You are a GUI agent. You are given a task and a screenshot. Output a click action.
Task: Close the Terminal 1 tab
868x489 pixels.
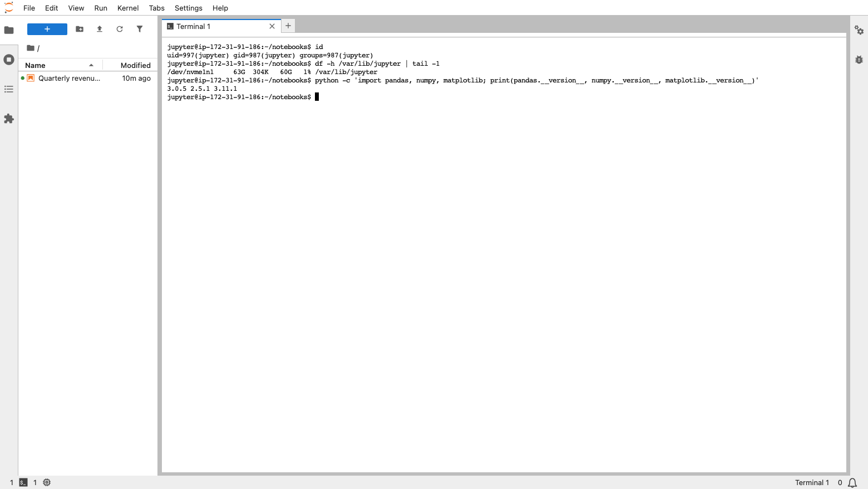(x=272, y=26)
